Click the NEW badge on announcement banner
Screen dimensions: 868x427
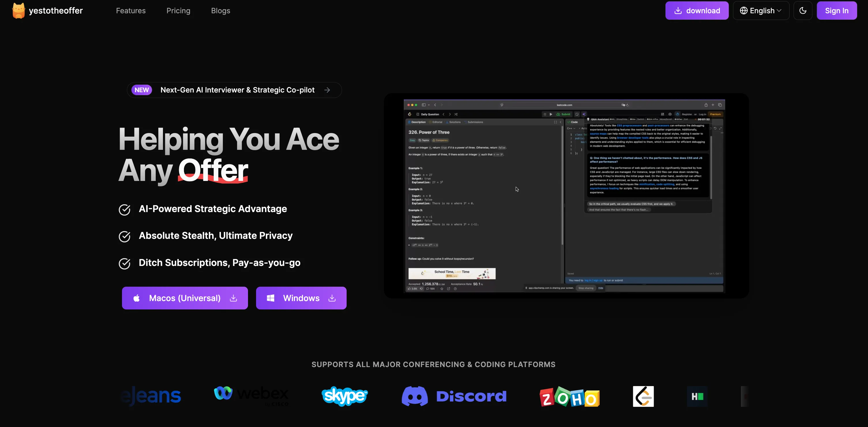142,90
